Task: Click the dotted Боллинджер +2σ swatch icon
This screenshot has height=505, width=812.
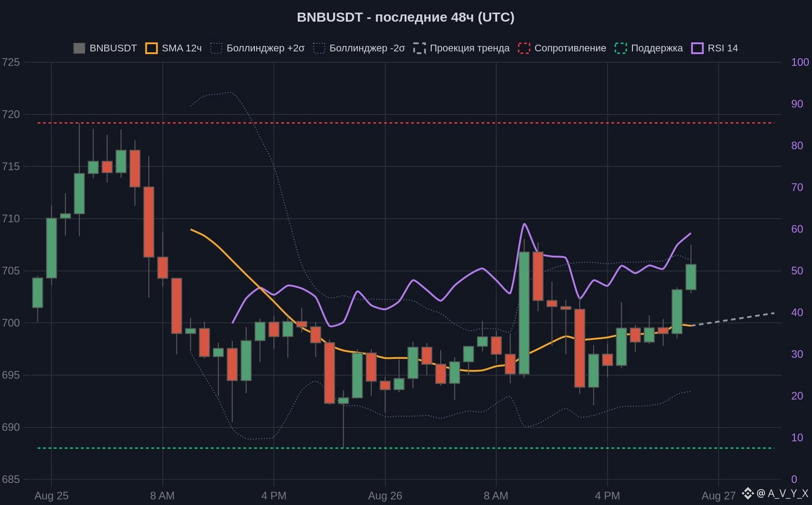Action: point(216,48)
